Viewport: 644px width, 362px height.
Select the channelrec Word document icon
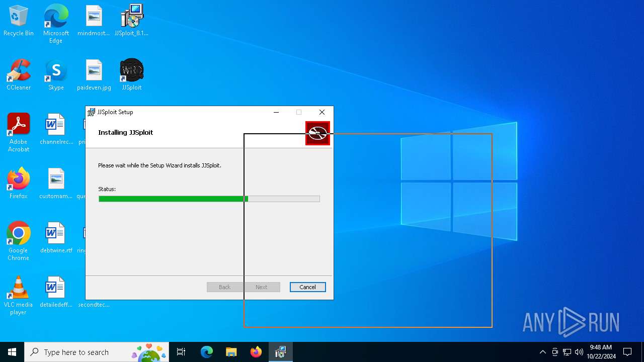pyautogui.click(x=56, y=130)
